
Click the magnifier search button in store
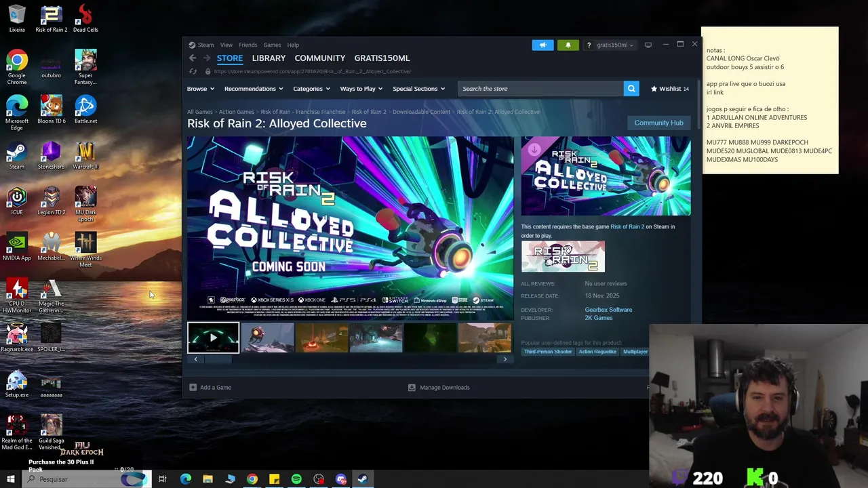tap(631, 89)
